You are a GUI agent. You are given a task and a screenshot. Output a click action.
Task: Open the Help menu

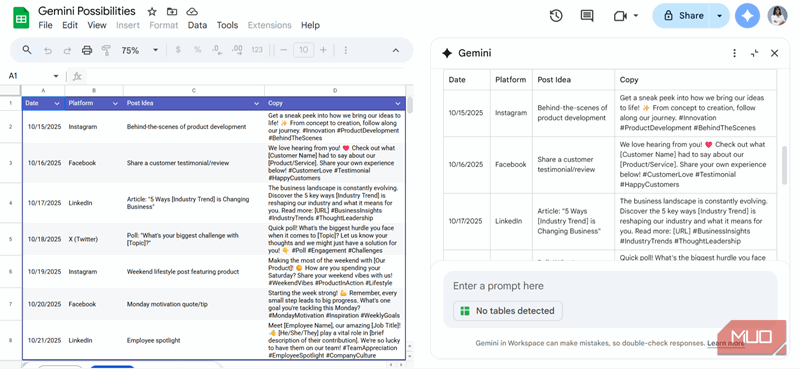click(310, 25)
